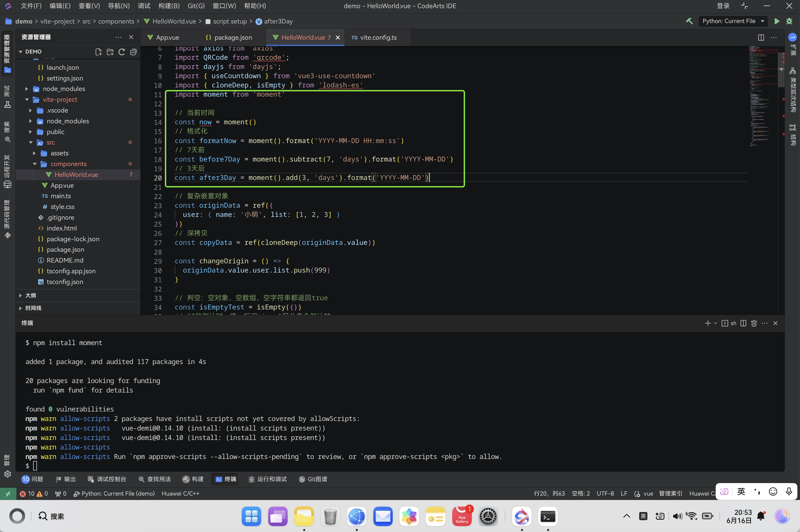Open terminal panel more options
800x532 pixels.
pos(764,323)
